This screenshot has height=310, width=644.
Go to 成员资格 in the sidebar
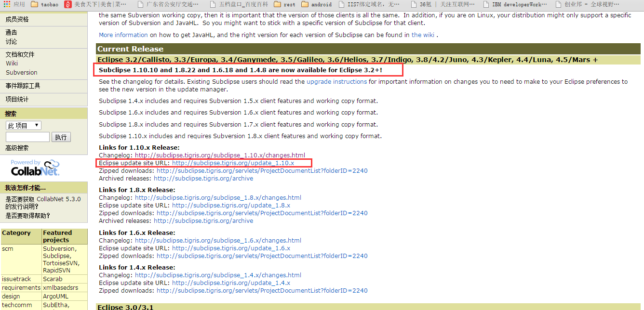(x=17, y=19)
